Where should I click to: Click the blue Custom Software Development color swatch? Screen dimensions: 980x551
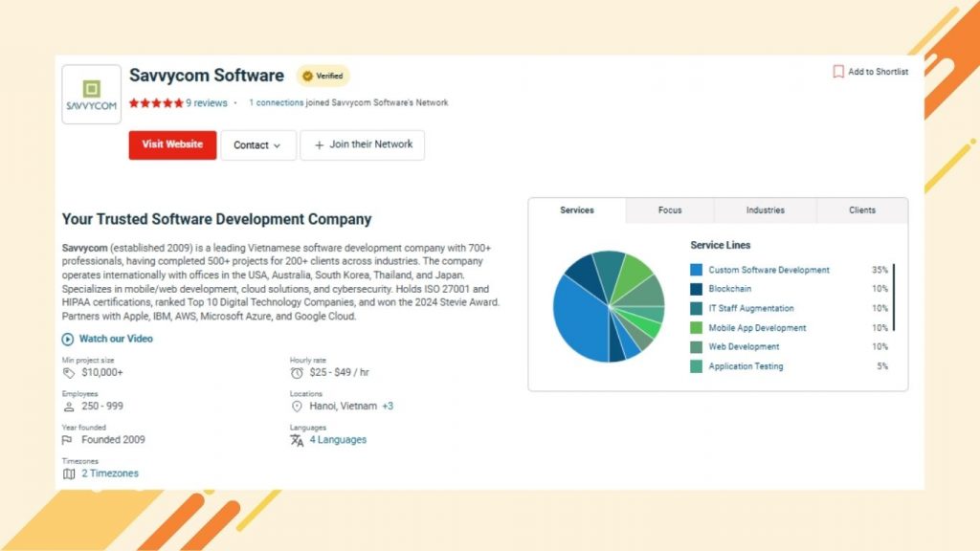[x=695, y=270]
